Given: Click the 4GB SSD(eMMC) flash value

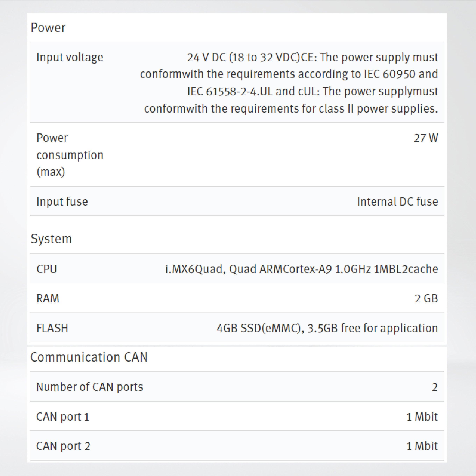Looking at the screenshot, I should tap(327, 328).
